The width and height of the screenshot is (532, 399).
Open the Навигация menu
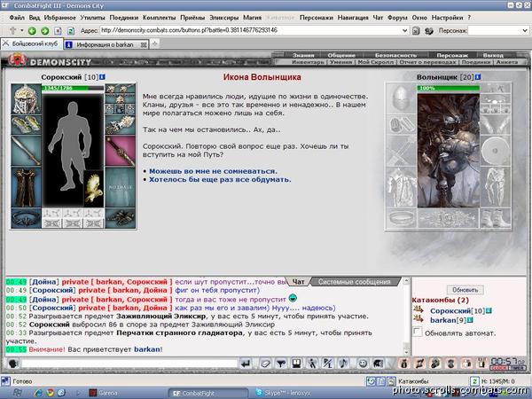pyautogui.click(x=353, y=18)
